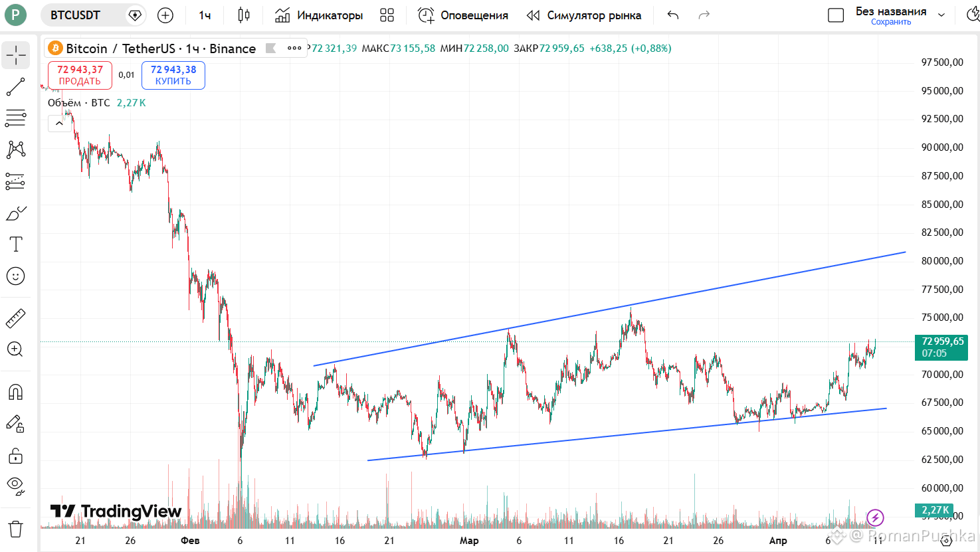980x552 pixels.
Task: Open the Fibonacci retracement tool
Action: [16, 118]
